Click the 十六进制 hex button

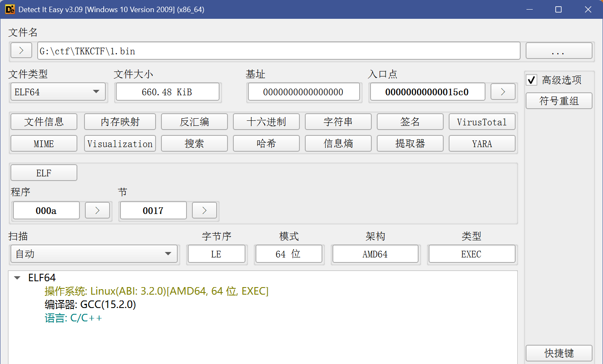266,122
